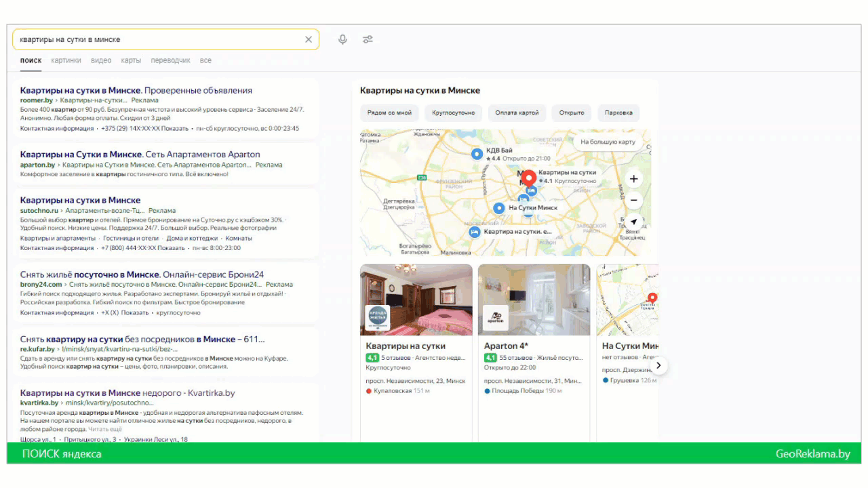Screen dimensions: 868x488
Task: Open Aparton apartments ad result title
Action: coord(140,155)
